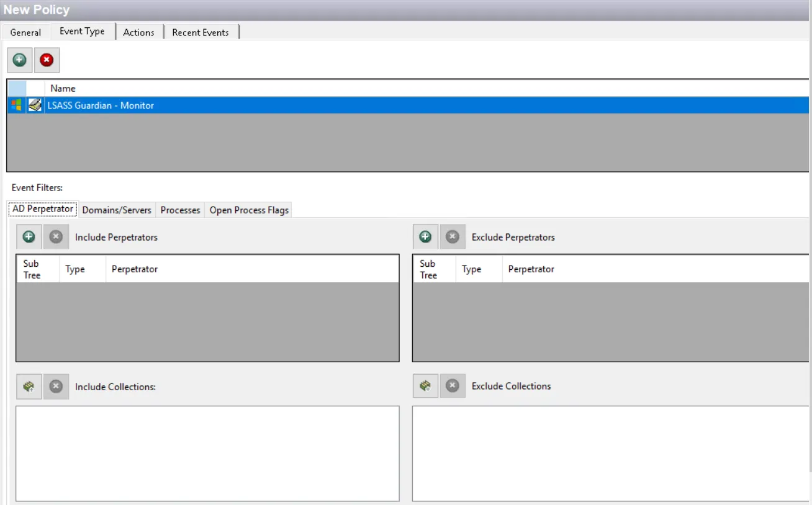Open the Open Process Flags tab

pyautogui.click(x=249, y=210)
